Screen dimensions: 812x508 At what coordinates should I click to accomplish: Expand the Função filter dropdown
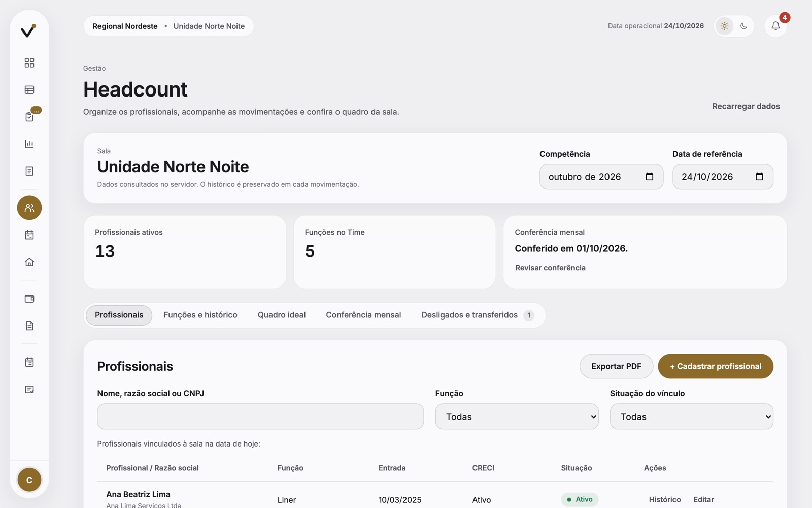tap(517, 417)
